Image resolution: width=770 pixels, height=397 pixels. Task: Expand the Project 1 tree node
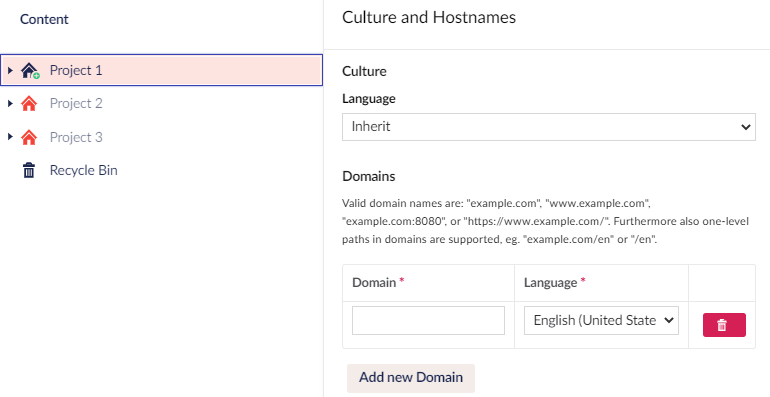coord(10,70)
